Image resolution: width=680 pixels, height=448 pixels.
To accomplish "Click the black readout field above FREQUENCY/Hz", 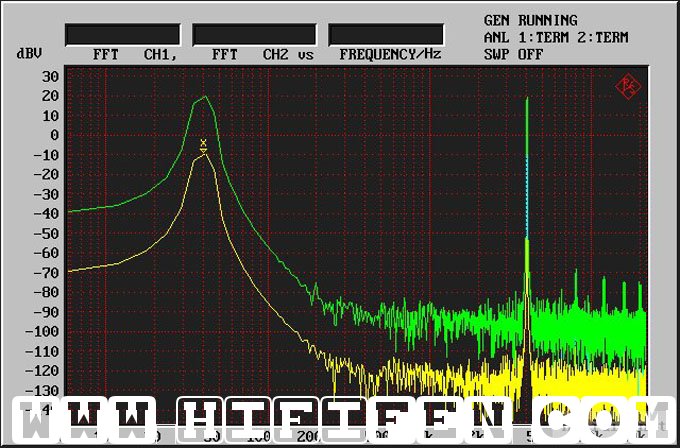I will (x=386, y=35).
